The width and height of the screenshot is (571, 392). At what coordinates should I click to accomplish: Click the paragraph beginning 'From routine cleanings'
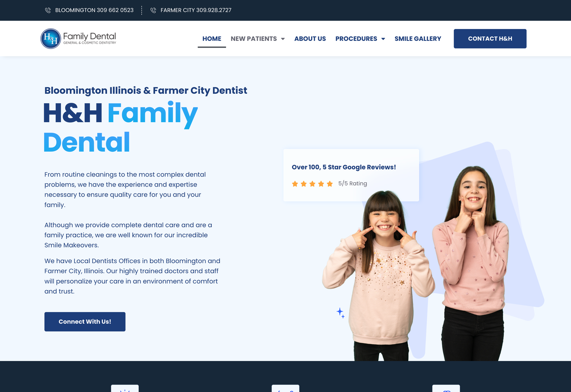(x=126, y=189)
